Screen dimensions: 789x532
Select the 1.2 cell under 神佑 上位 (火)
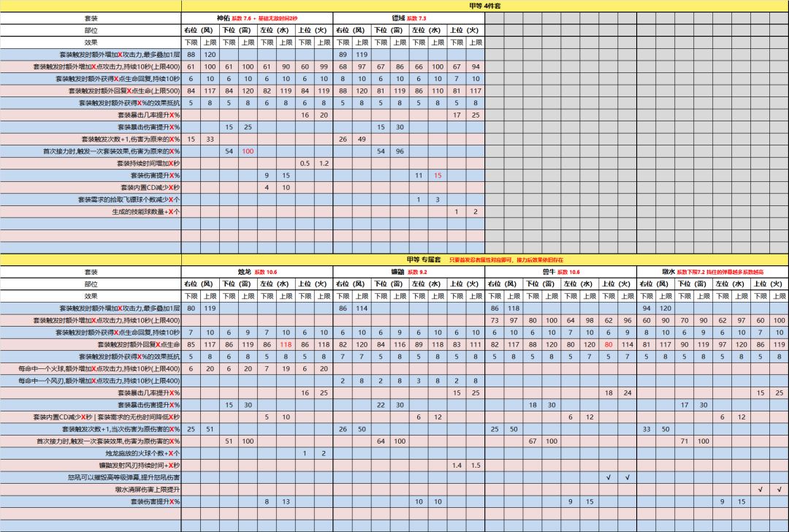(x=324, y=164)
